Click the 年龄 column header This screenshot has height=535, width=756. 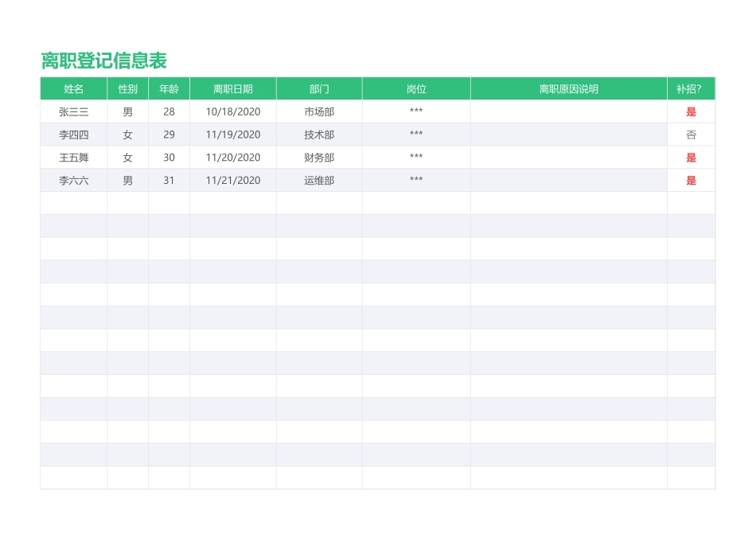[x=169, y=88]
